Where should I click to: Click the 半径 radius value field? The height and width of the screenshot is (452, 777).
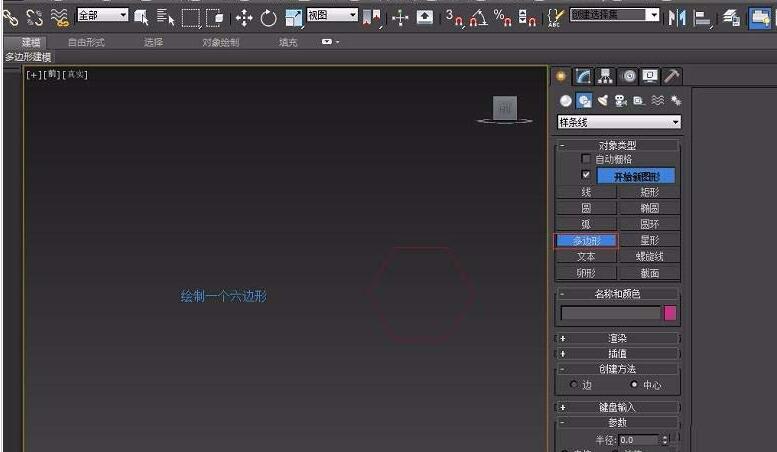[x=638, y=439]
